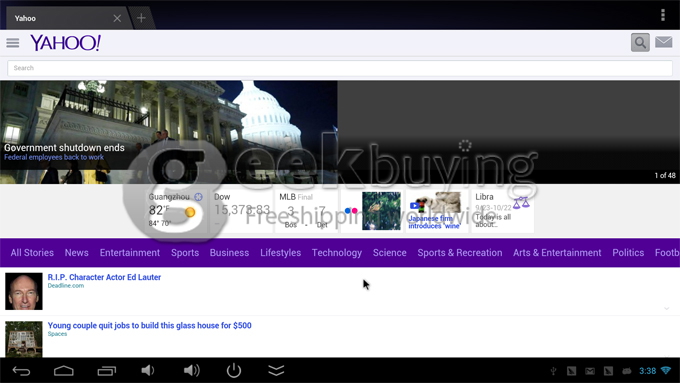This screenshot has height=383, width=680.
Task: Open Japanese firm introduces 'wine' video
Action: pyautogui.click(x=437, y=211)
